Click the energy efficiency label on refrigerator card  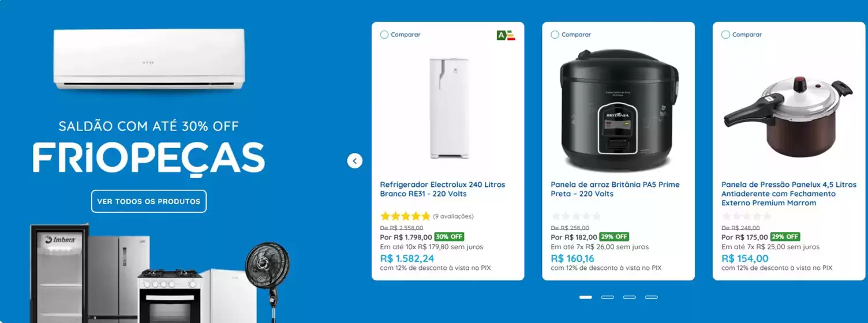click(506, 35)
